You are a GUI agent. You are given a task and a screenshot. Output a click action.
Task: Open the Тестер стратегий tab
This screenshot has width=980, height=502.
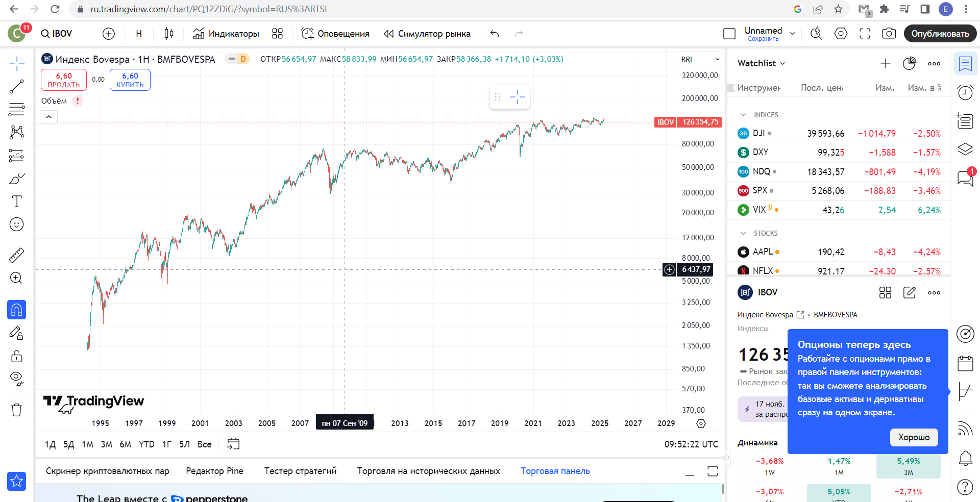pyautogui.click(x=300, y=471)
